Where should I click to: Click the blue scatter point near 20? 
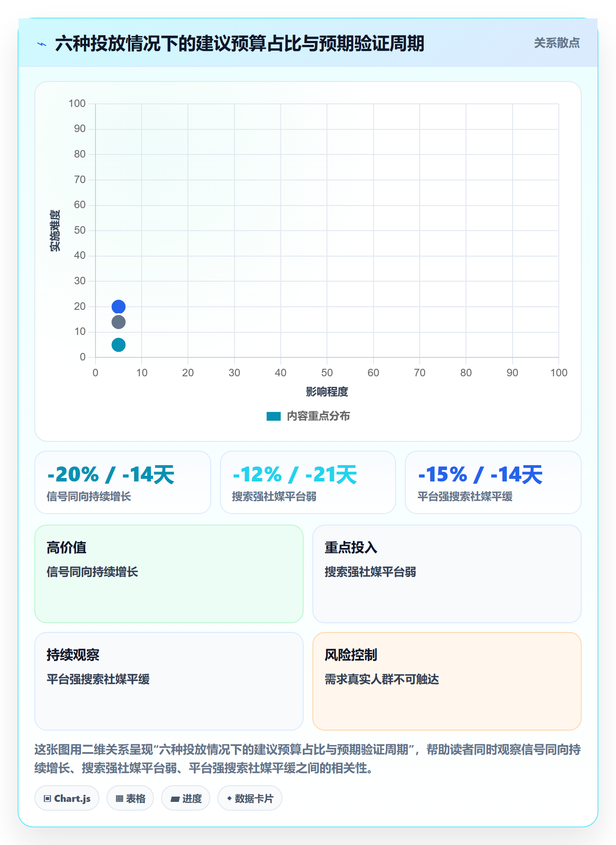tap(118, 306)
